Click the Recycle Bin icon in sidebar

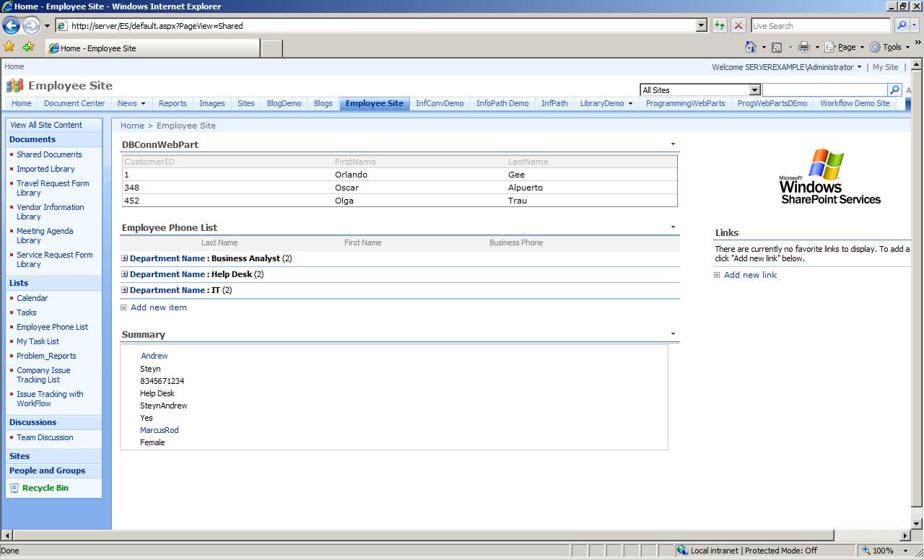tap(14, 488)
